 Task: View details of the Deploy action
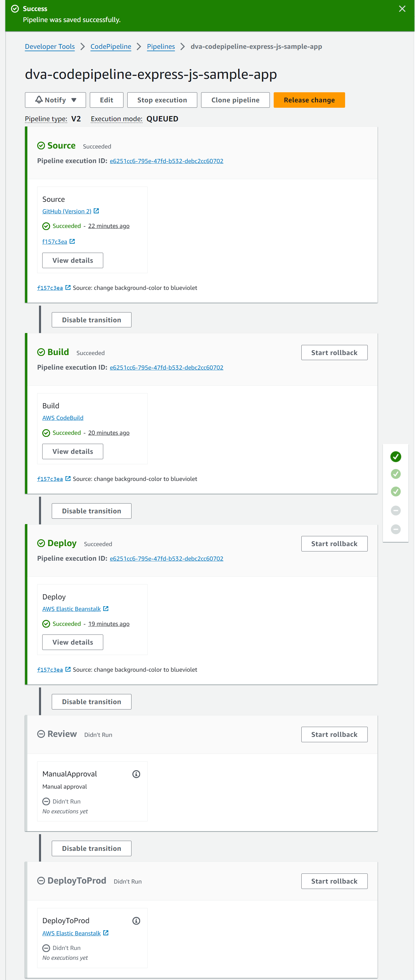pos(73,642)
